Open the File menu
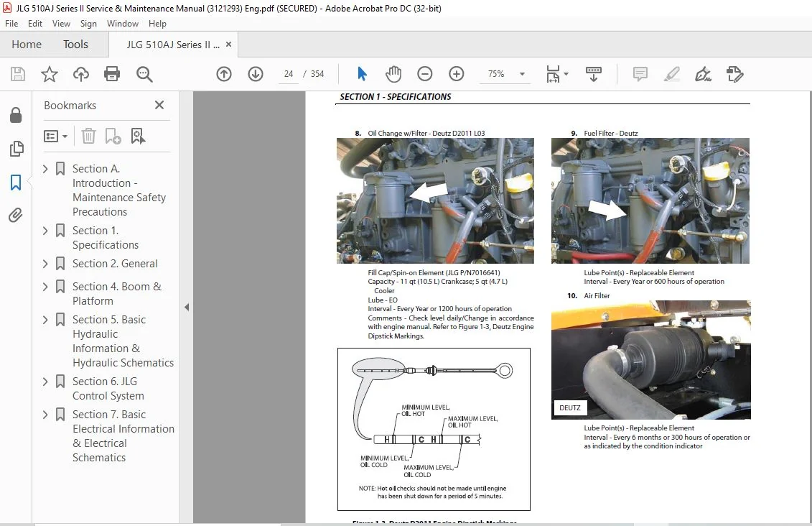The image size is (812, 526). click(x=11, y=23)
